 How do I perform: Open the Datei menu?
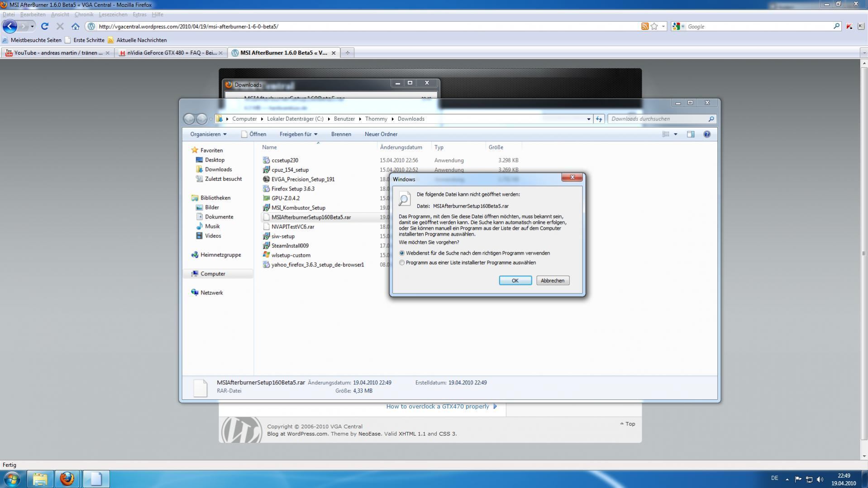tap(9, 14)
